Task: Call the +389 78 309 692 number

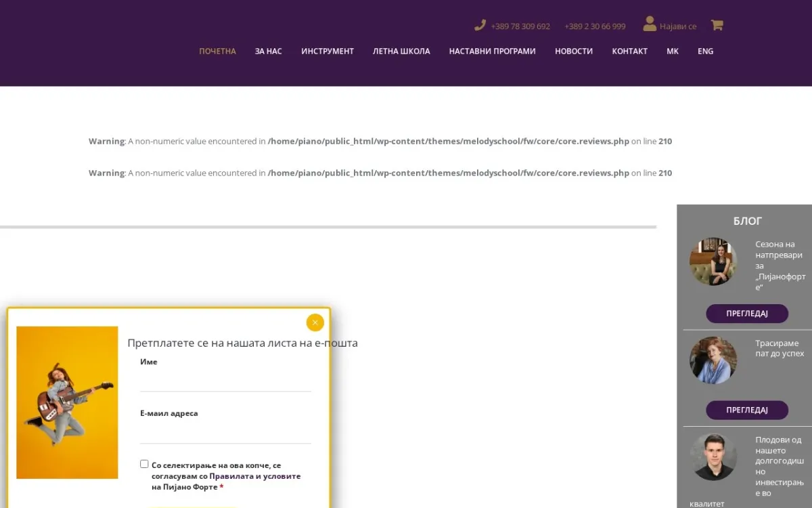Action: 520,26
